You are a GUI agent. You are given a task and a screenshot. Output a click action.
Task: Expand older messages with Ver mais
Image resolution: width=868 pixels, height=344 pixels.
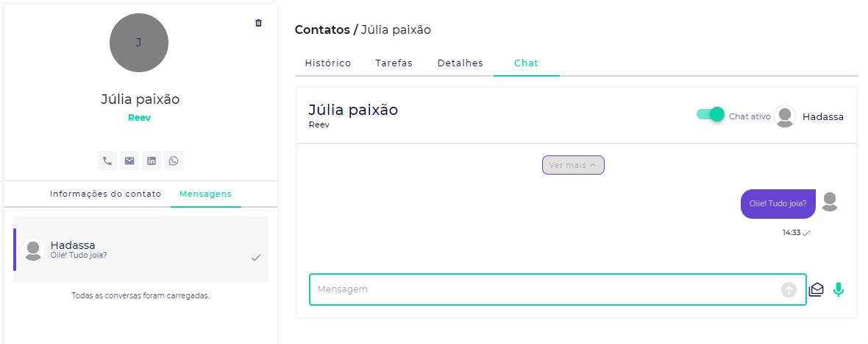click(573, 165)
